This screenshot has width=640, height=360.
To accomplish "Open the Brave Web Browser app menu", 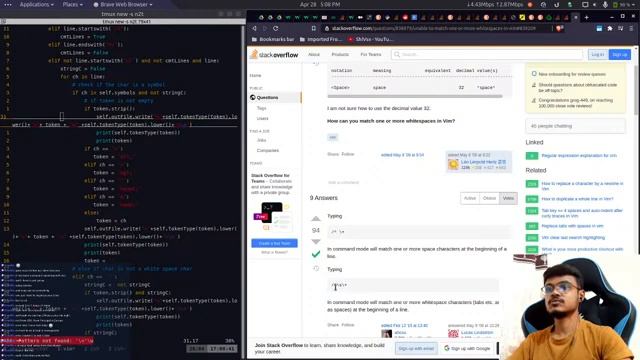I will (123, 4).
